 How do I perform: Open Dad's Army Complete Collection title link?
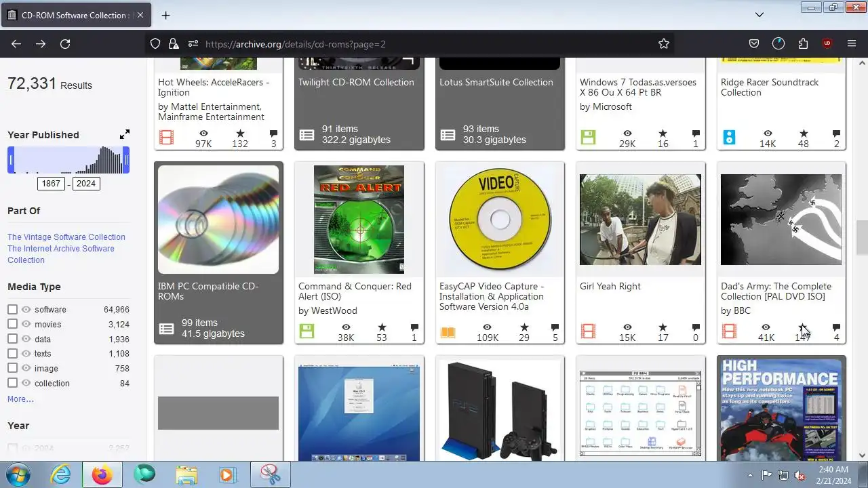pyautogui.click(x=776, y=291)
